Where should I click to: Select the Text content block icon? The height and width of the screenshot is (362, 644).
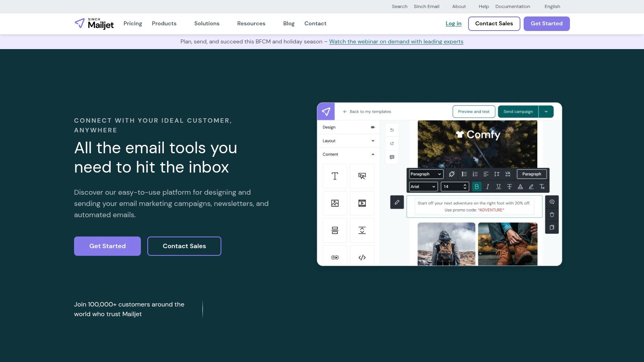point(334,176)
